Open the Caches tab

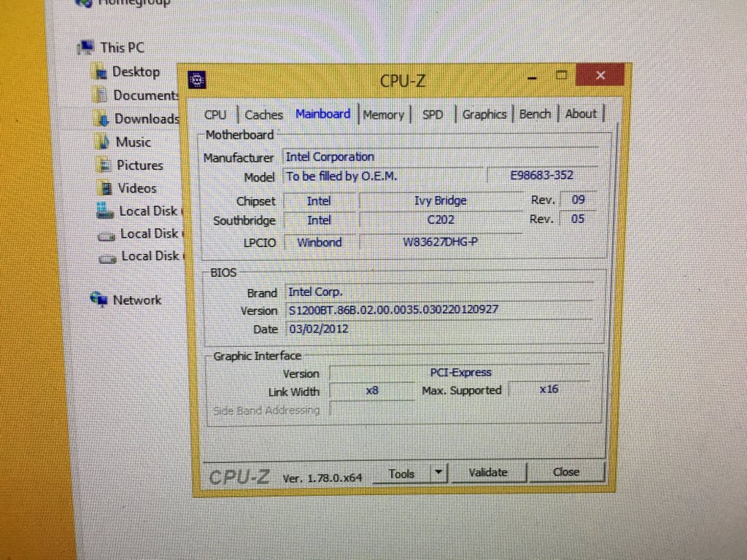click(x=263, y=114)
